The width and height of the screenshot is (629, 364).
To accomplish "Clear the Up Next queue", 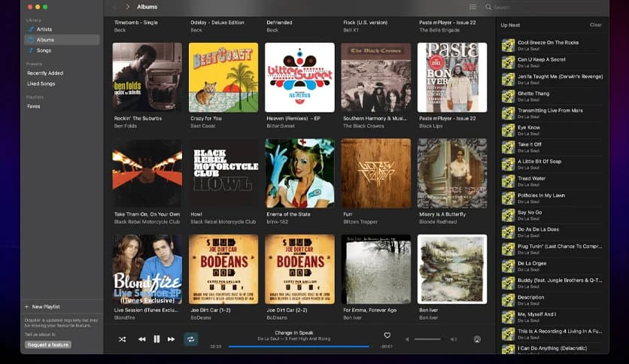I will coord(595,25).
